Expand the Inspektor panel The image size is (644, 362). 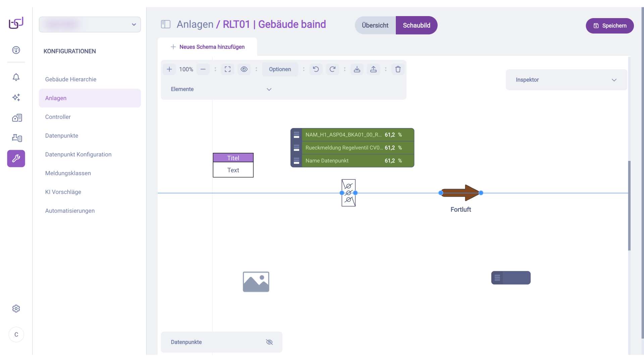[x=614, y=80]
